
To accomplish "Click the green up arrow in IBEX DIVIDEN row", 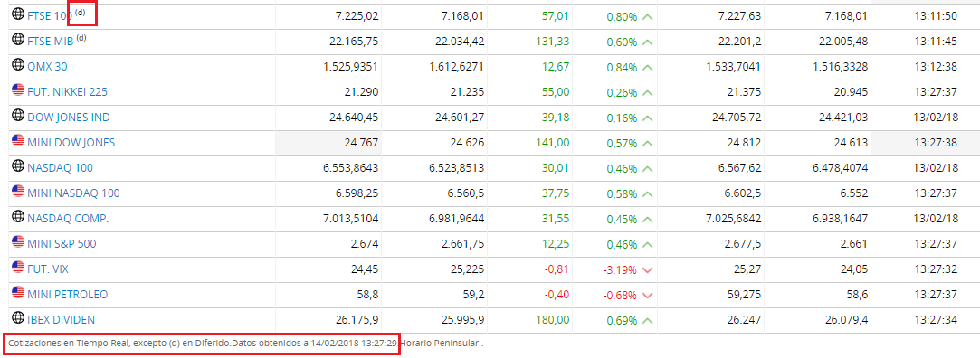I will click(x=647, y=321).
